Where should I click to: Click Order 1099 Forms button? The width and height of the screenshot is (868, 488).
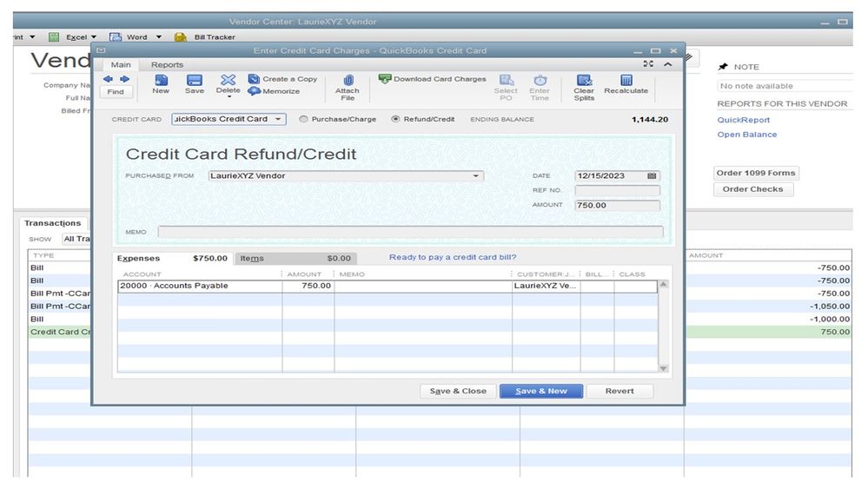[756, 173]
